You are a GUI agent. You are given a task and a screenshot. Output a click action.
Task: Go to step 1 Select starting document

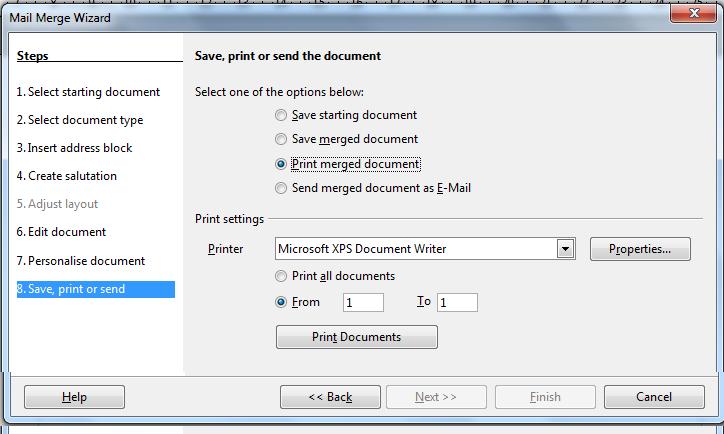(x=88, y=92)
